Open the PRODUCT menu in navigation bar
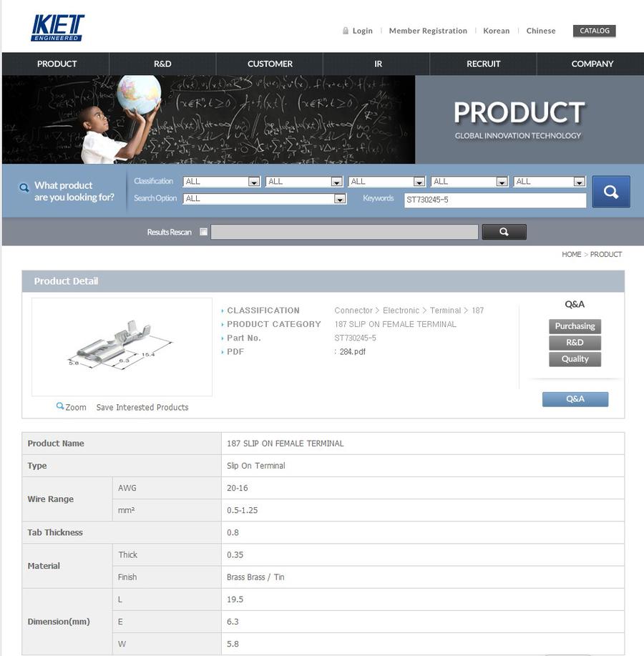The height and width of the screenshot is (656, 644). (57, 64)
